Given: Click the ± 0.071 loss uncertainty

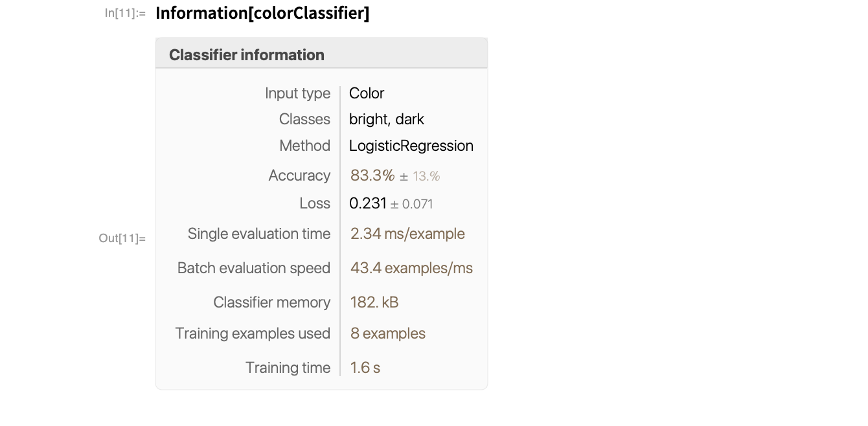Looking at the screenshot, I should tap(412, 204).
